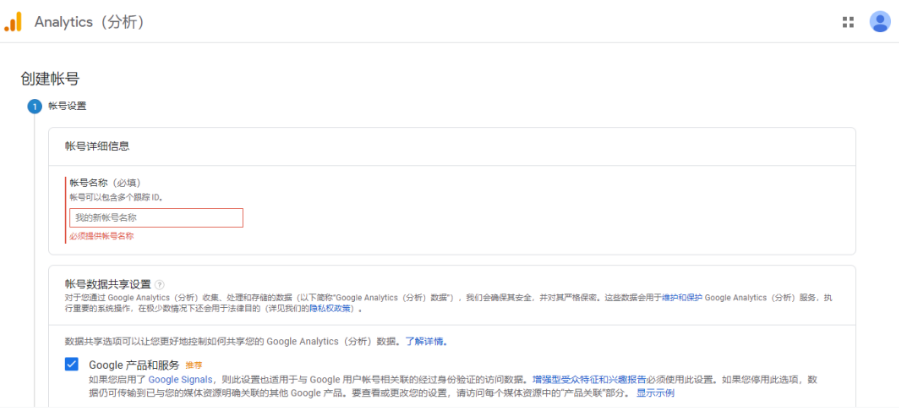Focus the 我的新帐号名称 input field

coord(156,218)
